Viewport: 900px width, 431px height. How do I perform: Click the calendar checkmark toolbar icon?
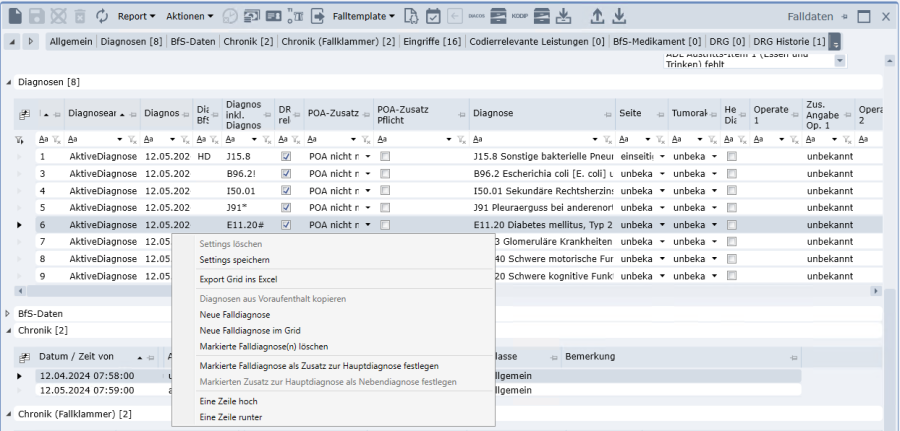coord(433,16)
